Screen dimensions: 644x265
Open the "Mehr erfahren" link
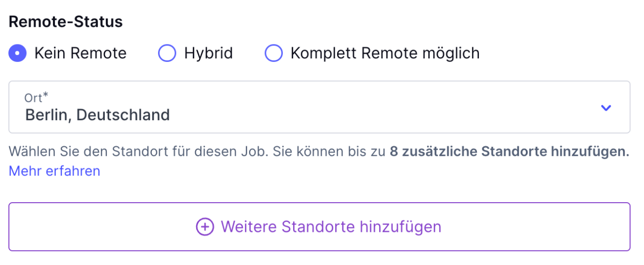coord(54,171)
